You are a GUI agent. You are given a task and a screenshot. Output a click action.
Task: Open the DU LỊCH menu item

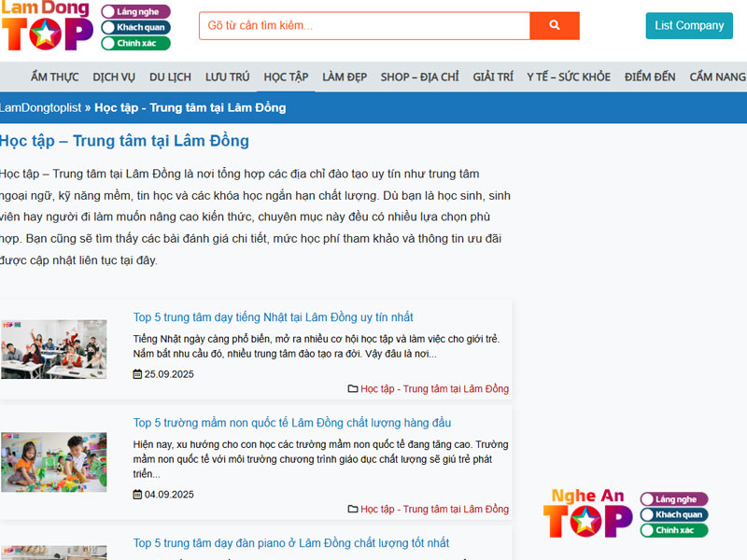click(x=170, y=77)
